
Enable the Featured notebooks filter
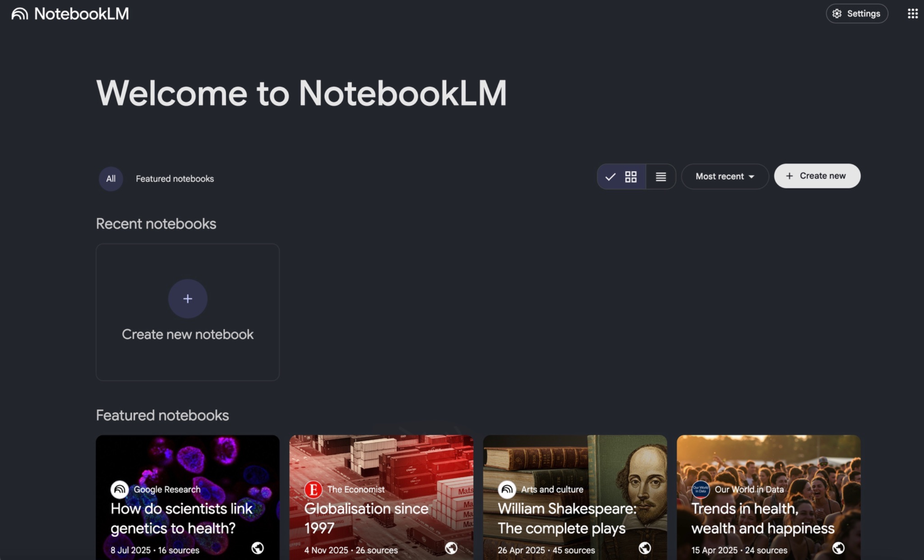175,178
